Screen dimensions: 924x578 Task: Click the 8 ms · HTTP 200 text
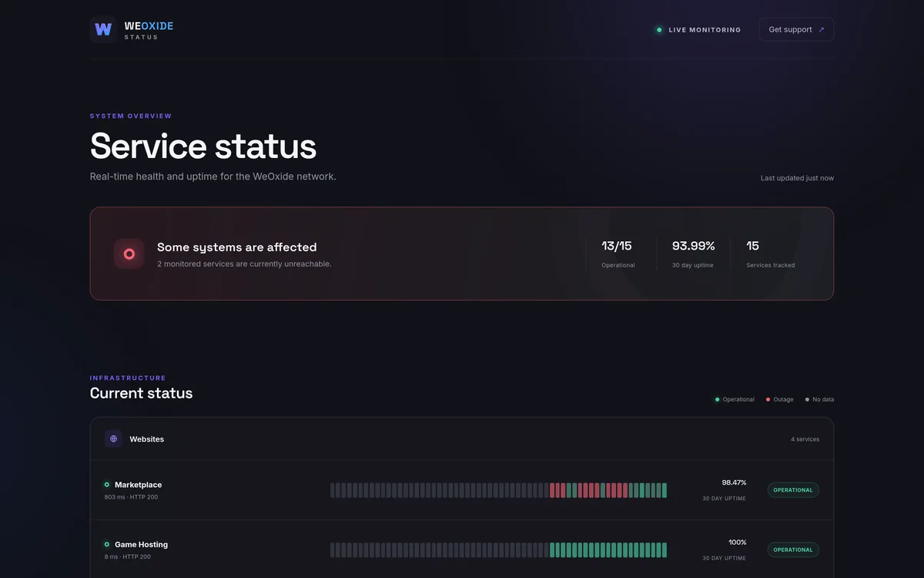[x=128, y=556]
